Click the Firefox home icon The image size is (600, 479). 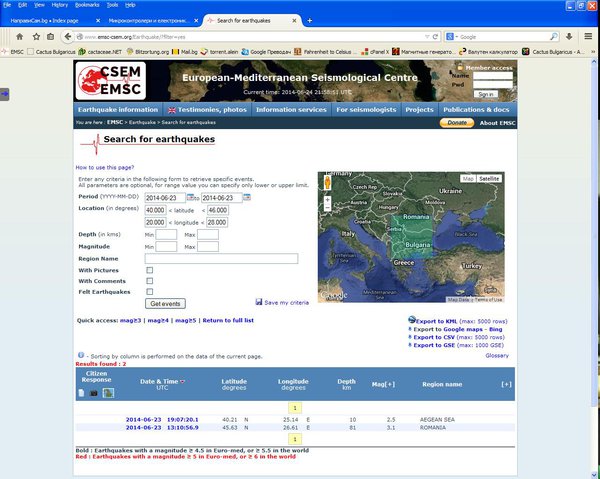coord(20,37)
